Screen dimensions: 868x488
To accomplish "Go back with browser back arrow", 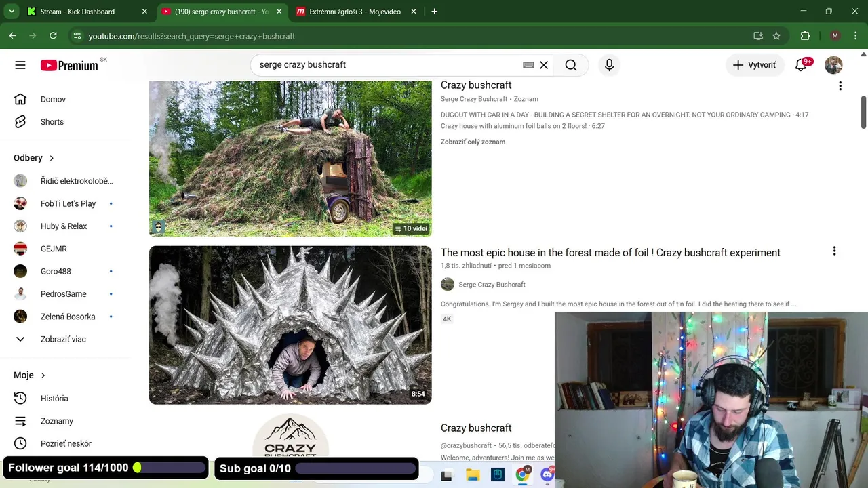I will 12,36.
